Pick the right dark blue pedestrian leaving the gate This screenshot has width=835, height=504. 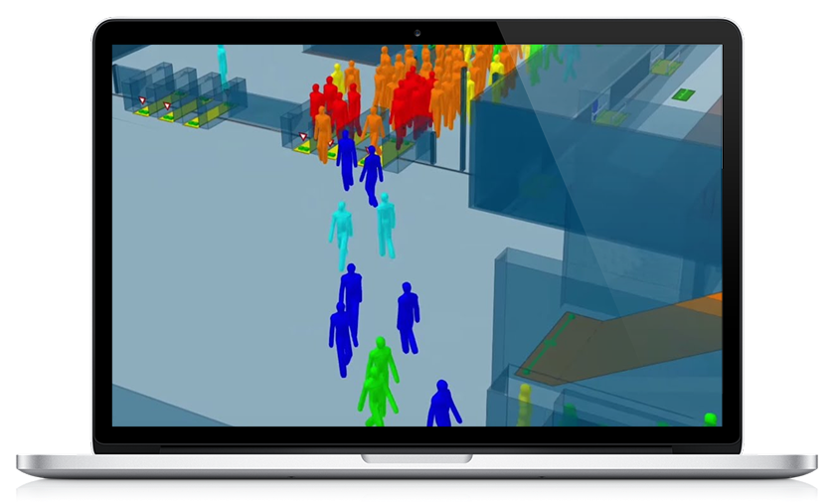[371, 174]
